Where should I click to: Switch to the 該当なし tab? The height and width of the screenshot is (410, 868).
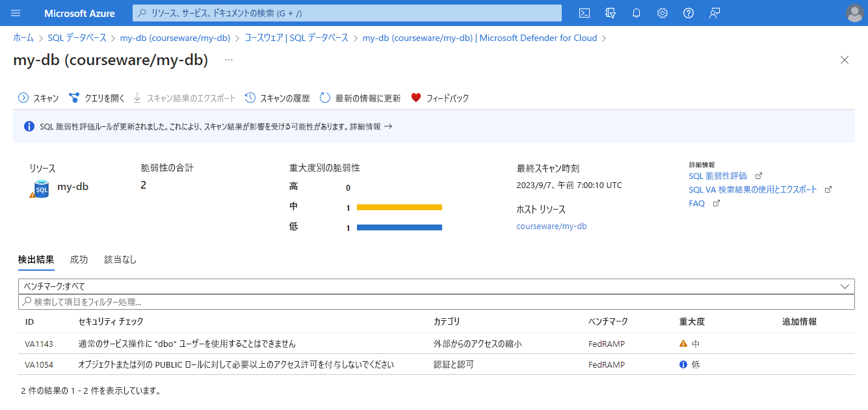click(x=120, y=260)
